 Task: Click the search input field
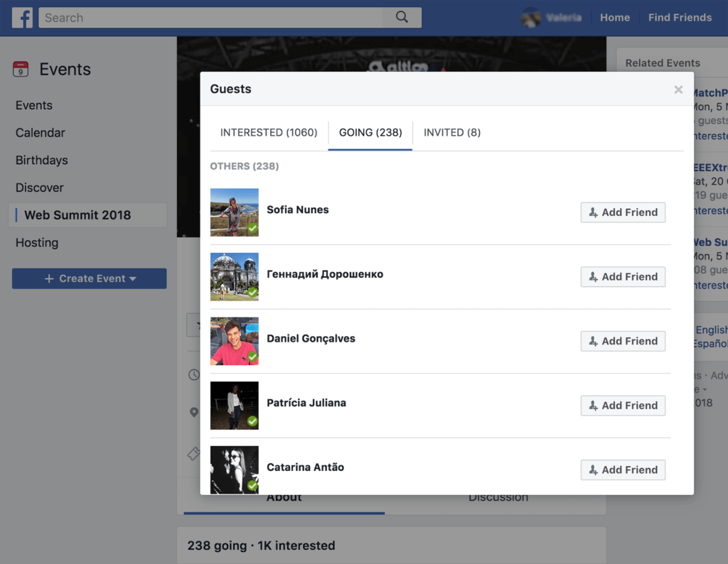click(210, 18)
